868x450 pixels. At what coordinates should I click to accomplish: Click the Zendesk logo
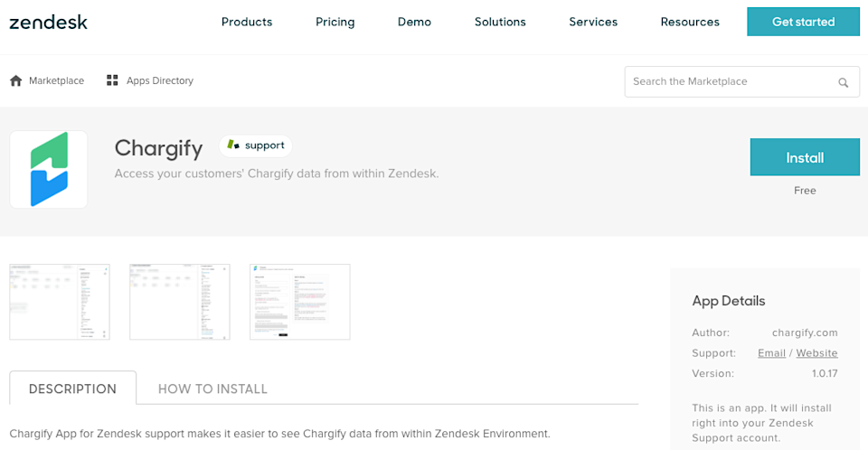48,22
